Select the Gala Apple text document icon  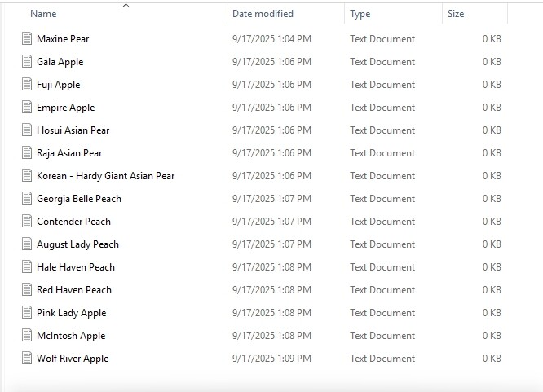[28, 62]
